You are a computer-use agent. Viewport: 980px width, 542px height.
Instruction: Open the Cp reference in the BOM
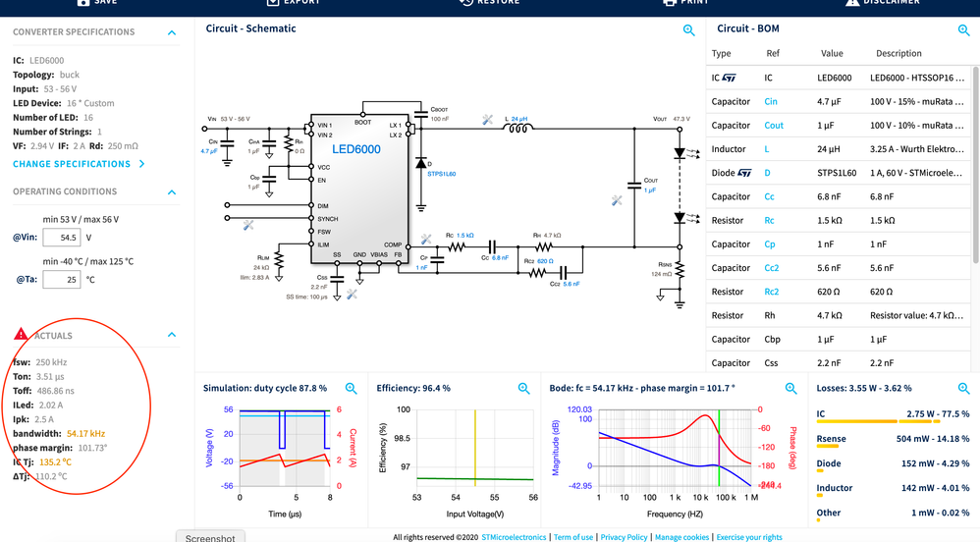[x=770, y=244]
